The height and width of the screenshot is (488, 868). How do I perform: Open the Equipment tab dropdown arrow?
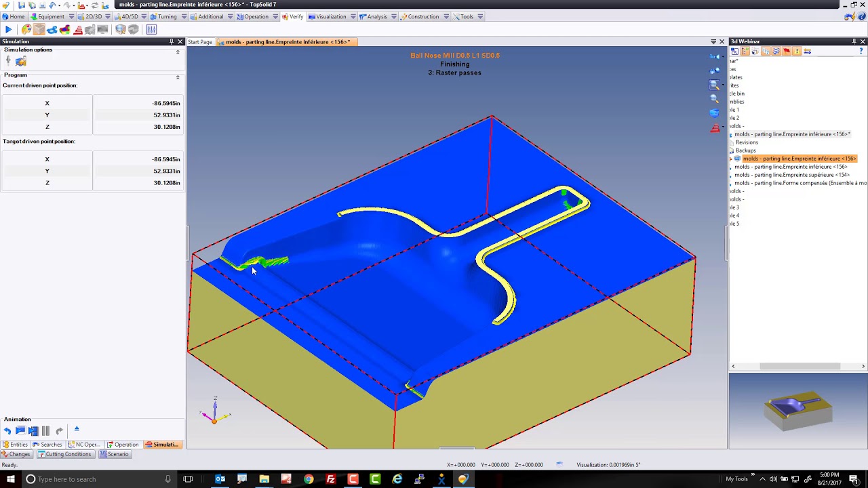[x=71, y=16]
